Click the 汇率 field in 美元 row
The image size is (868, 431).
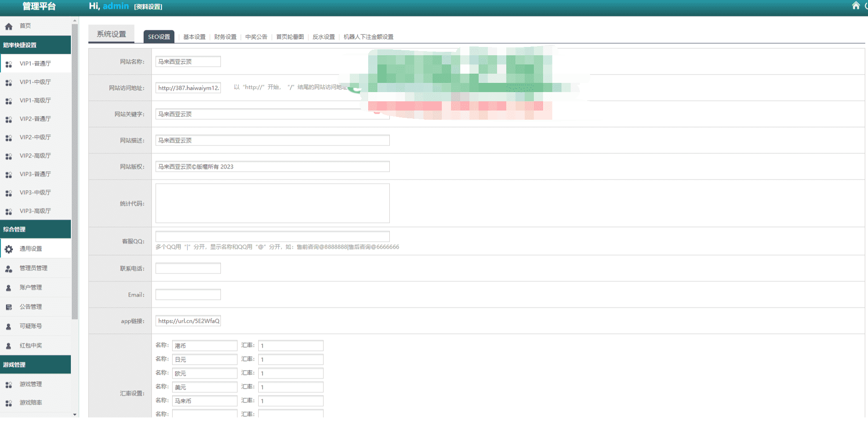pos(290,387)
